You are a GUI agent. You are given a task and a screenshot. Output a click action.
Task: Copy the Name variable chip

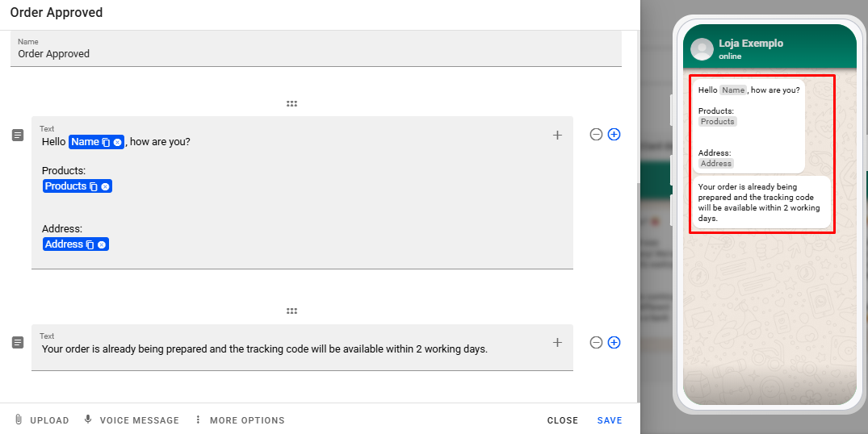click(107, 142)
